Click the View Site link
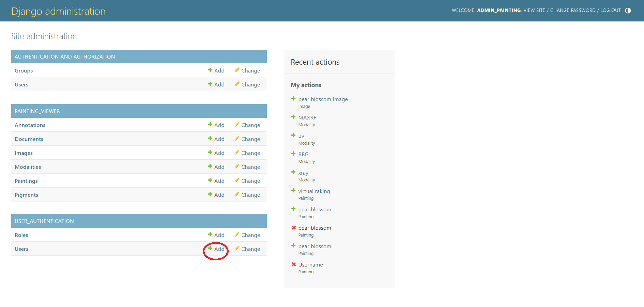 [x=534, y=11]
